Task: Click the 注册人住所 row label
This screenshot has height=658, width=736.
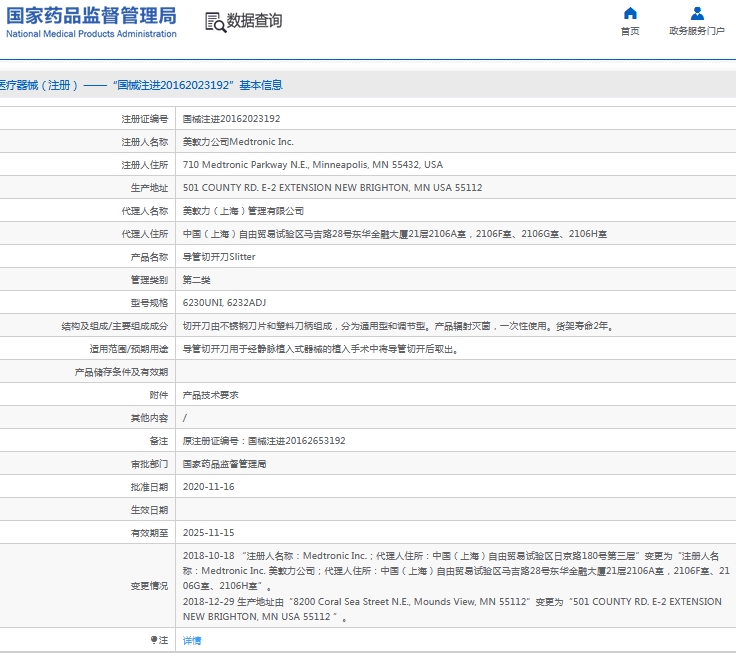Action: pos(145,165)
